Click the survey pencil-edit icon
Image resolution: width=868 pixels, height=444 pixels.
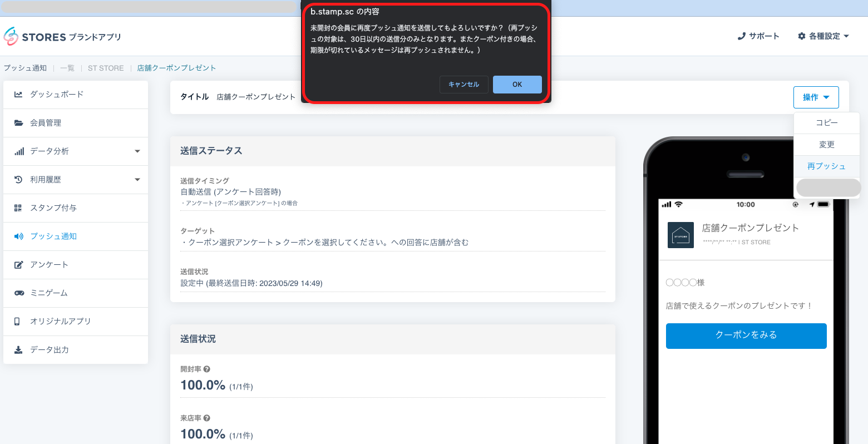click(x=18, y=265)
